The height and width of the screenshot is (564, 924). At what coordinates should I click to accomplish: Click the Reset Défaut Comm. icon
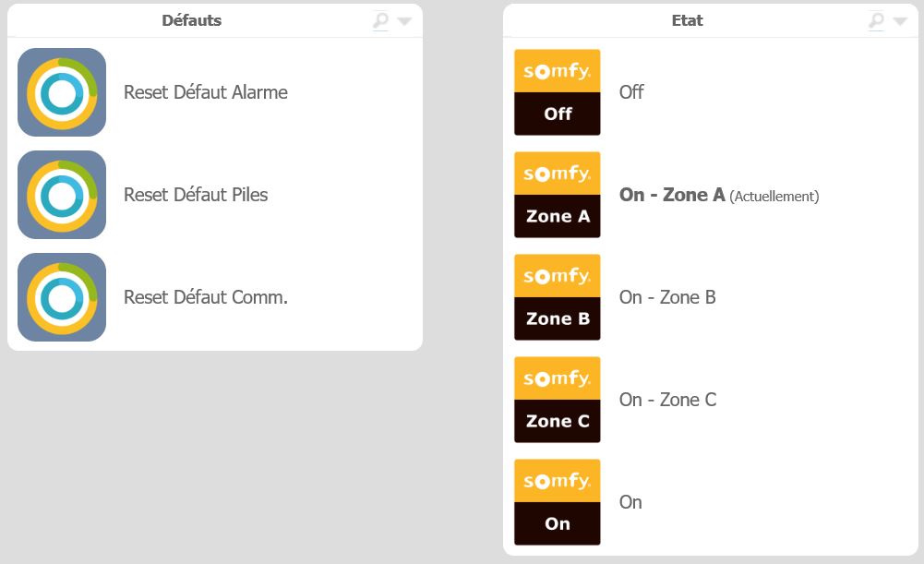(x=62, y=297)
